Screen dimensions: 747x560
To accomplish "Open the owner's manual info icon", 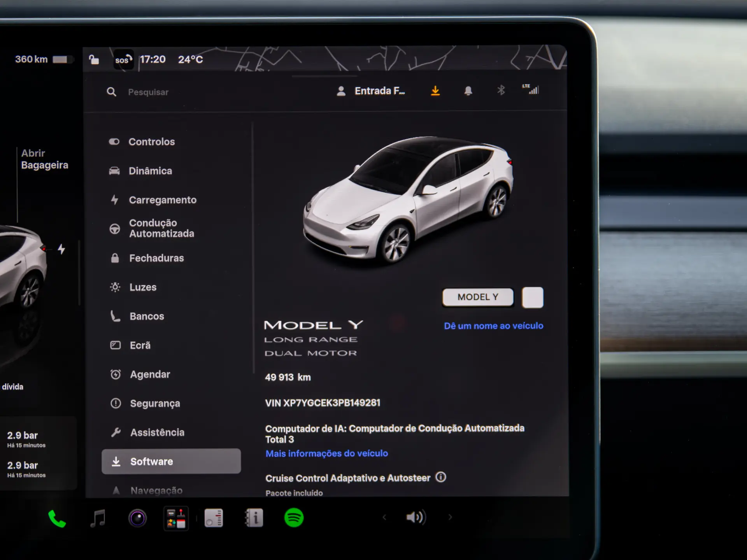I will (254, 518).
